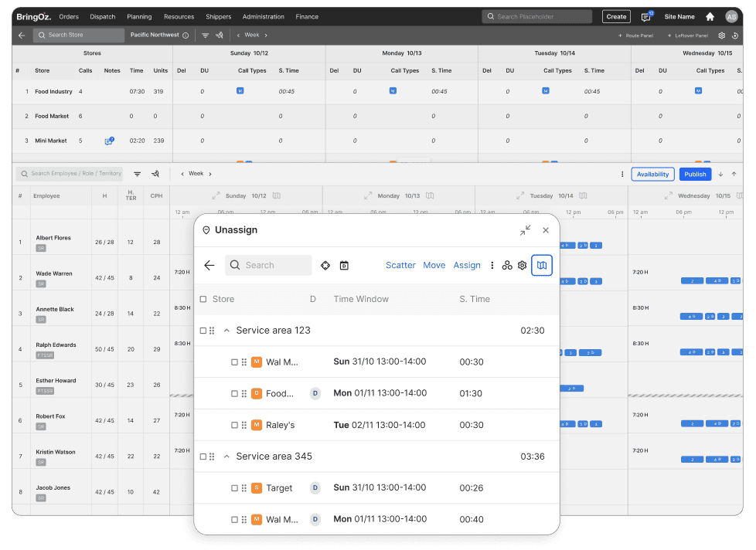
Task: Open Administration menu
Action: pos(264,17)
